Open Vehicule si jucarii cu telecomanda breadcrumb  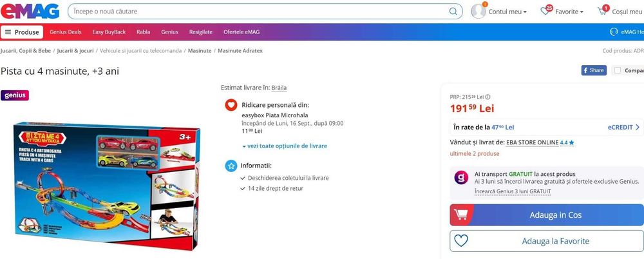coord(140,51)
